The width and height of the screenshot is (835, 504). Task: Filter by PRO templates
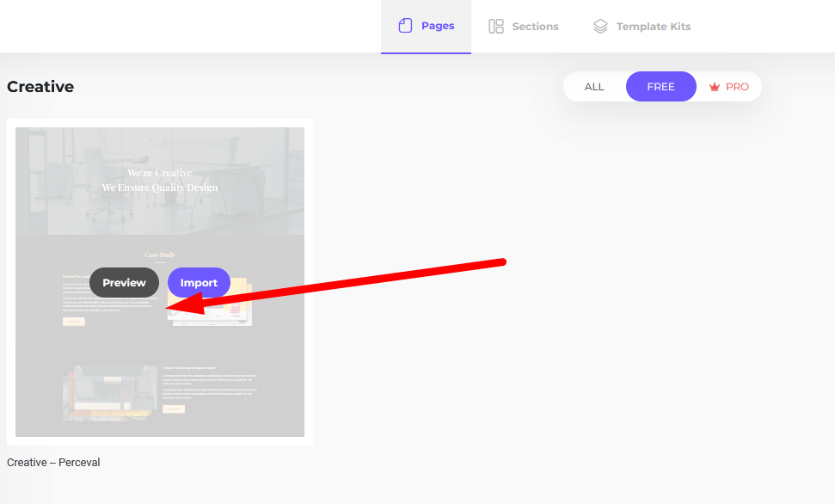tap(729, 87)
